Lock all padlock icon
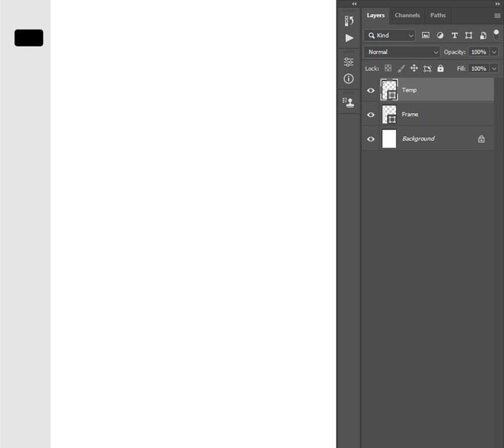 [441, 68]
